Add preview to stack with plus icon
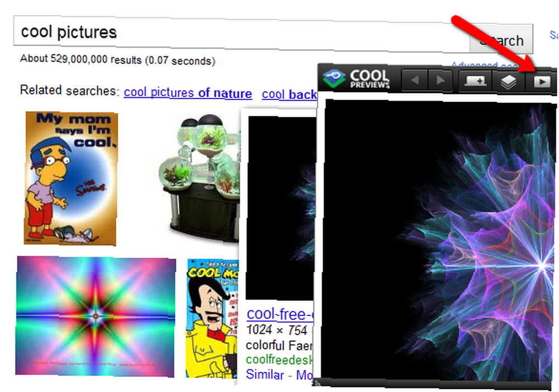This screenshot has width=559, height=392. (x=475, y=81)
